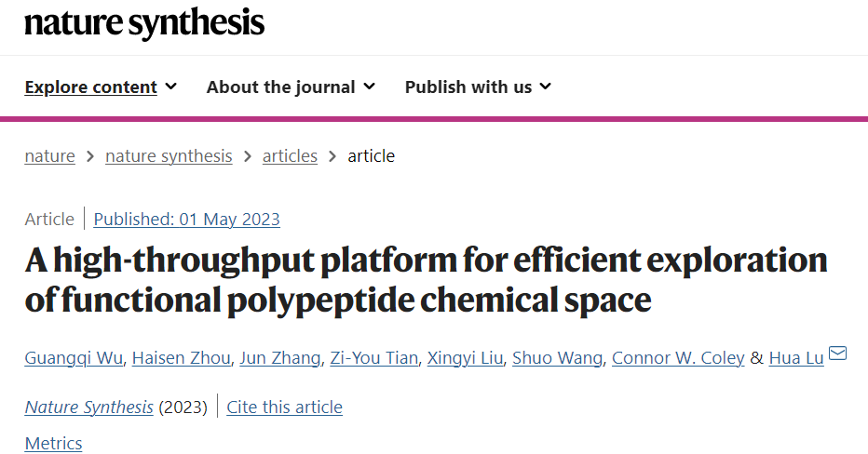The width and height of the screenshot is (868, 454).
Task: Click the Published: 01 May 2023 link
Action: pyautogui.click(x=186, y=219)
